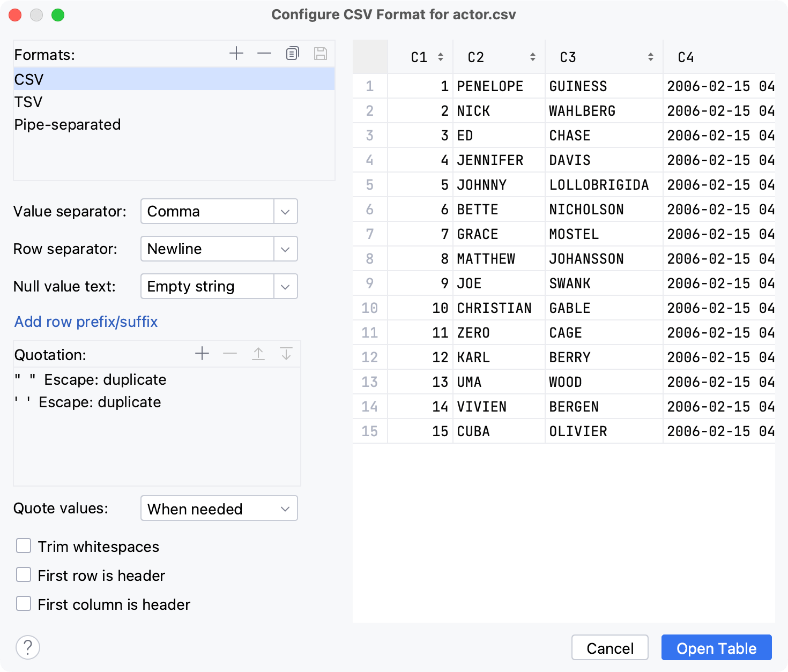The height and width of the screenshot is (672, 788).
Task: Save the format using the save icon
Action: (x=321, y=53)
